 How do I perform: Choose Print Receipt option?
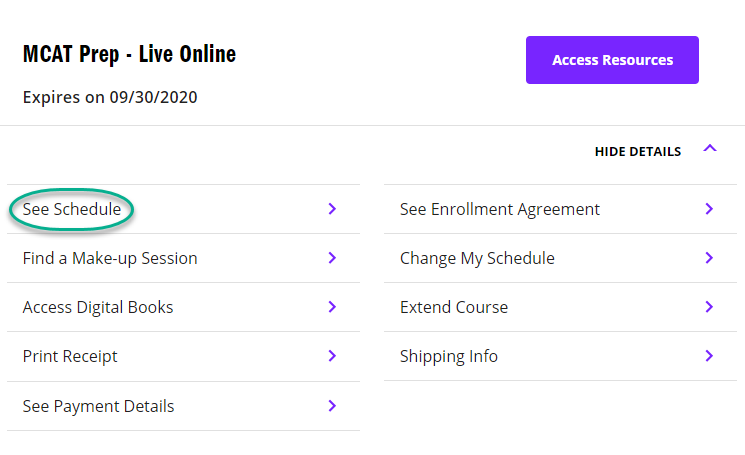[x=70, y=356]
